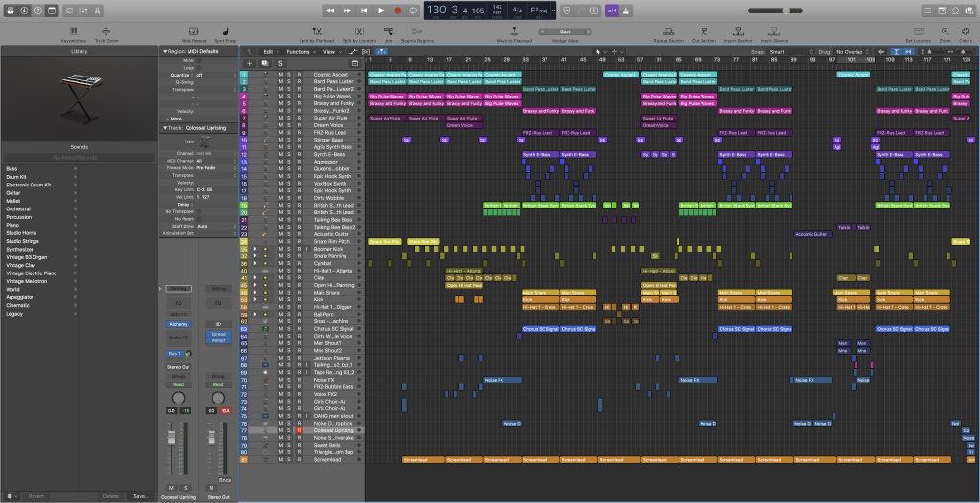The image size is (980, 503).
Task: Expand the Snare Panning track stack
Action: pyautogui.click(x=255, y=256)
